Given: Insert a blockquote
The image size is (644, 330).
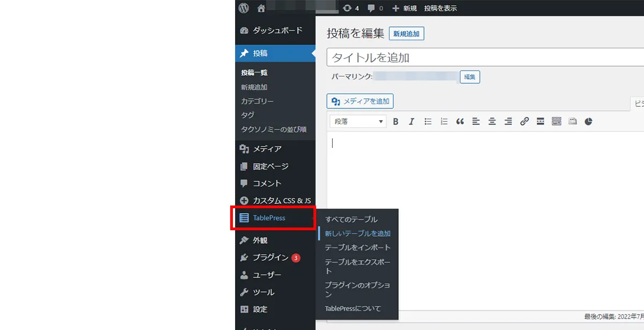Looking at the screenshot, I should [x=460, y=121].
